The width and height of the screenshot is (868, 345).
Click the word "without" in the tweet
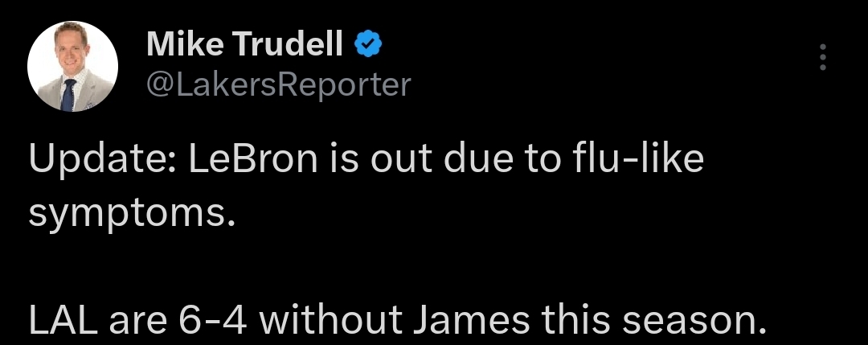[x=334, y=321]
